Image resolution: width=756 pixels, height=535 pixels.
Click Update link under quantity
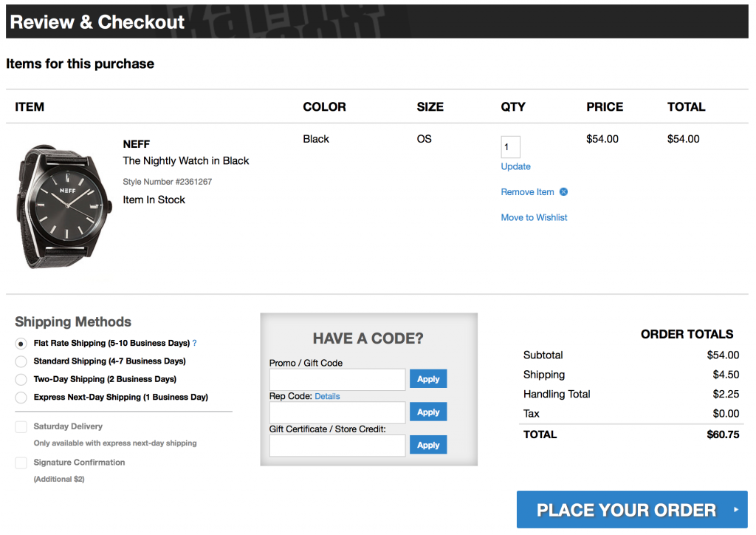click(x=515, y=167)
